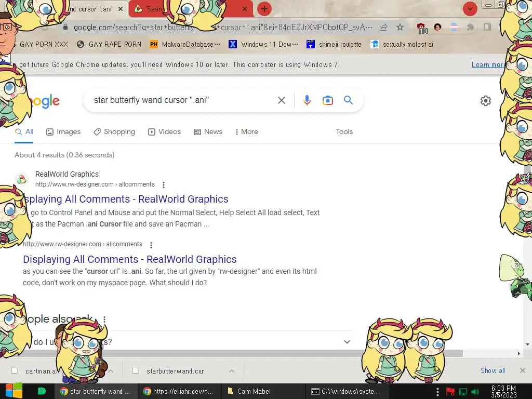Screen dimensions: 532x399
Task: Open the C:\Windows\syste... console taskbar window
Action: pyautogui.click(x=346, y=391)
